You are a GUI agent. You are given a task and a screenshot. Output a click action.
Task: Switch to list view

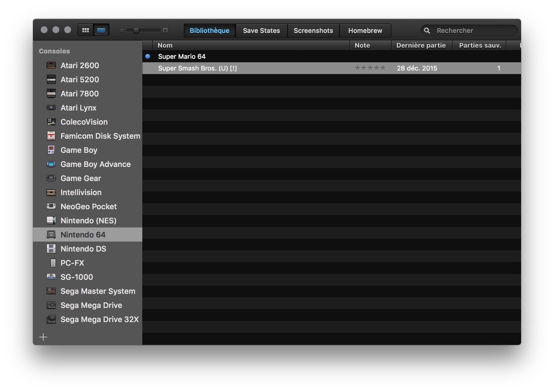101,30
